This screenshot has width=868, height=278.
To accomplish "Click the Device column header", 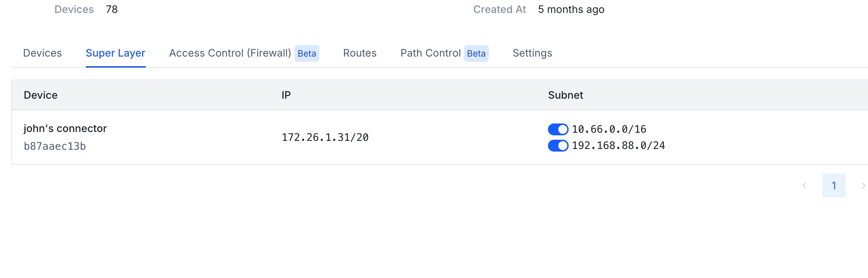I will 41,95.
